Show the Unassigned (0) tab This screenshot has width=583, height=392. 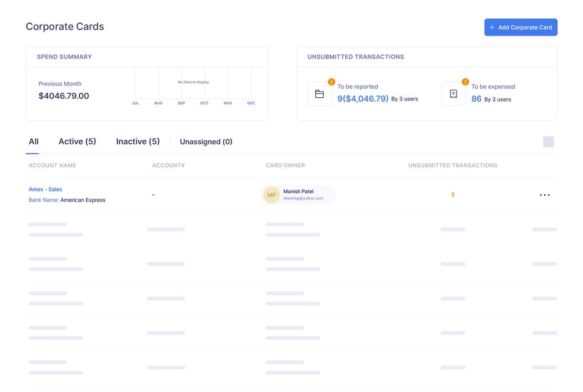click(x=206, y=142)
